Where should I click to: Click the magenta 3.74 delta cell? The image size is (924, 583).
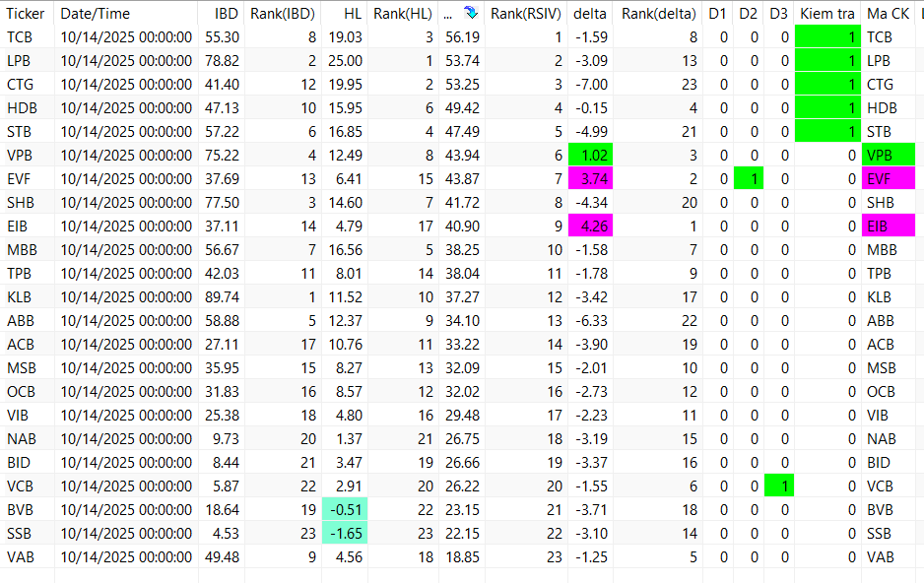590,178
